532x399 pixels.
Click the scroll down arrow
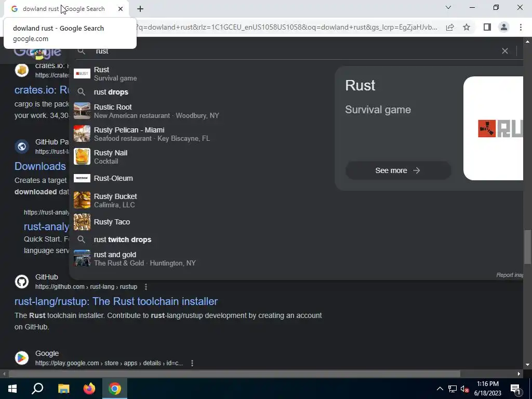[527, 365]
